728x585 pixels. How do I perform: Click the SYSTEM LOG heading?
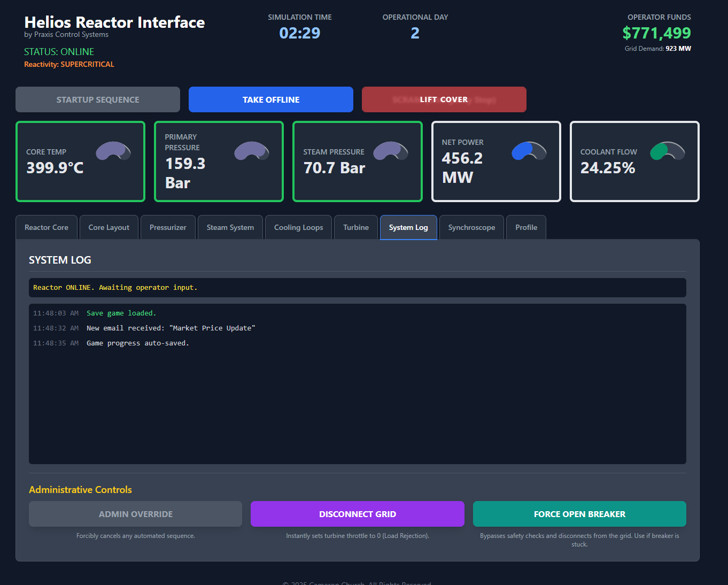[60, 260]
